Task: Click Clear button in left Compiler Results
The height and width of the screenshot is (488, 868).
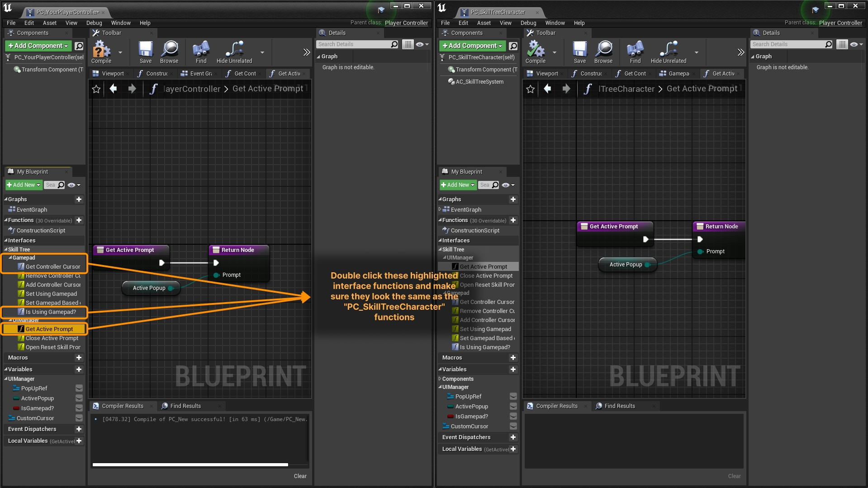Action: point(300,476)
